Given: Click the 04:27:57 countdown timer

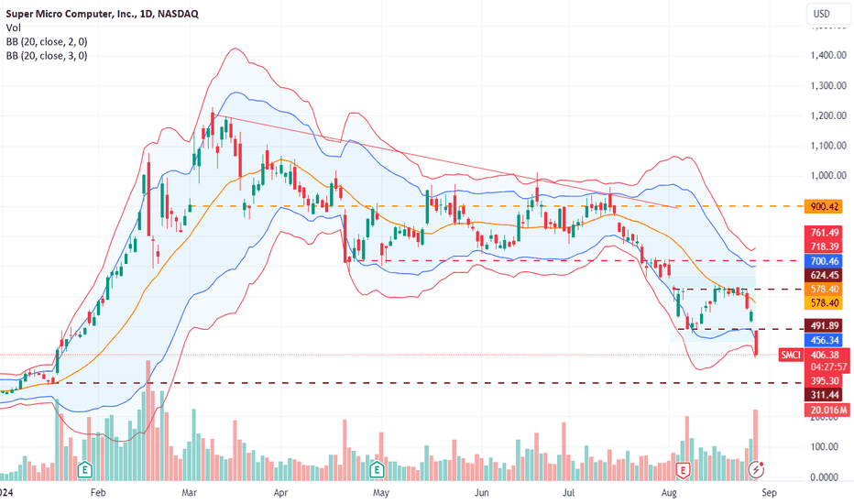Looking at the screenshot, I should [x=827, y=367].
